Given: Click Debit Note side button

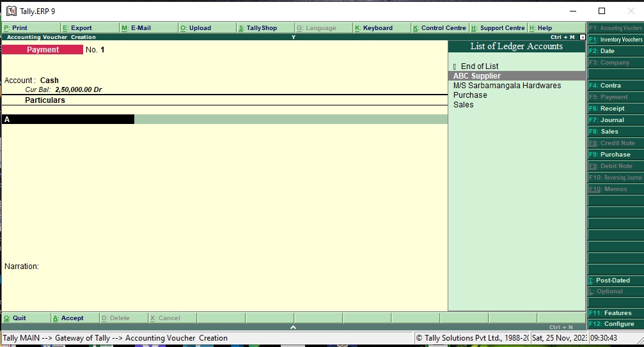Looking at the screenshot, I should (615, 166).
